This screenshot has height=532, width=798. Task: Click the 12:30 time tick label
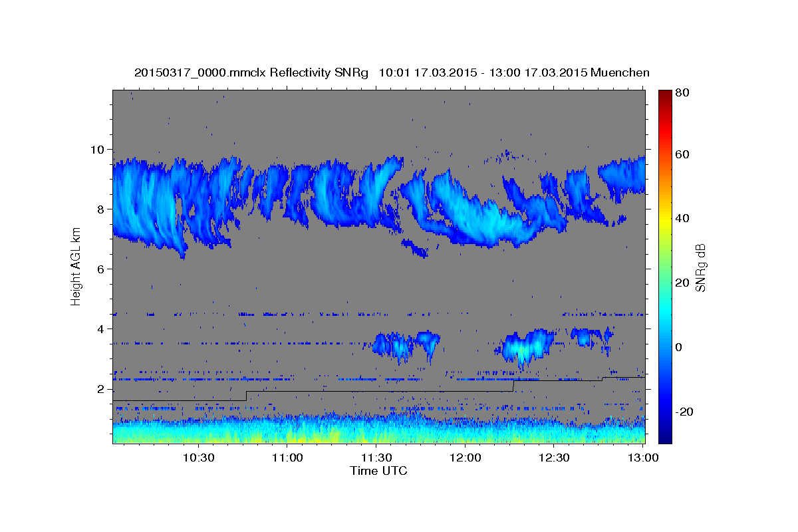[x=554, y=458]
